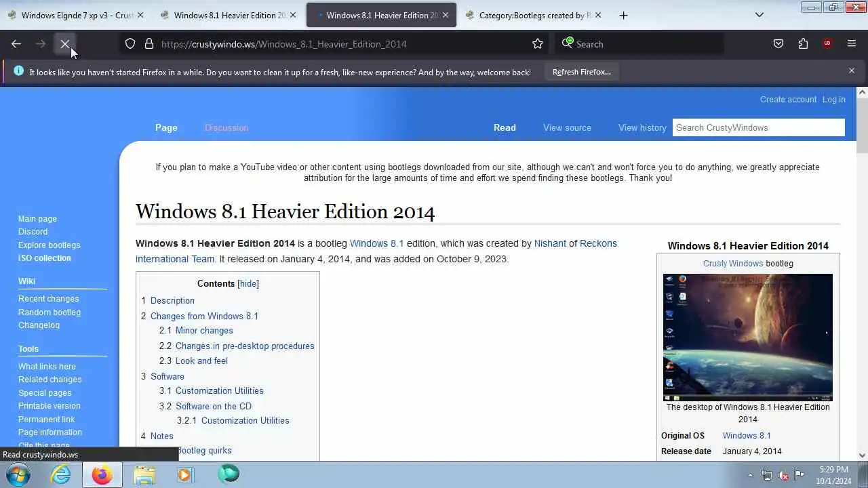Viewport: 868px width, 488px height.
Task: Open the Discussion page tab
Action: coord(226,127)
